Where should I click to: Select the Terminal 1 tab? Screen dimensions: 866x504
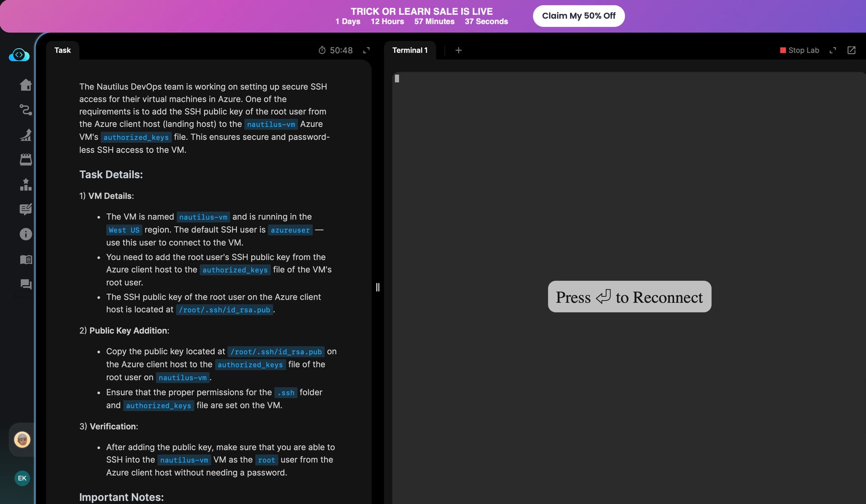coord(410,50)
